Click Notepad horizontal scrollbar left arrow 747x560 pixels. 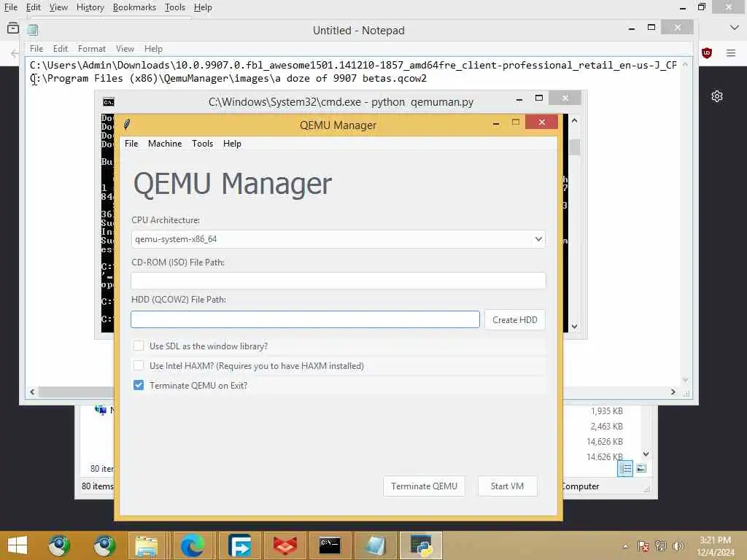tap(32, 392)
